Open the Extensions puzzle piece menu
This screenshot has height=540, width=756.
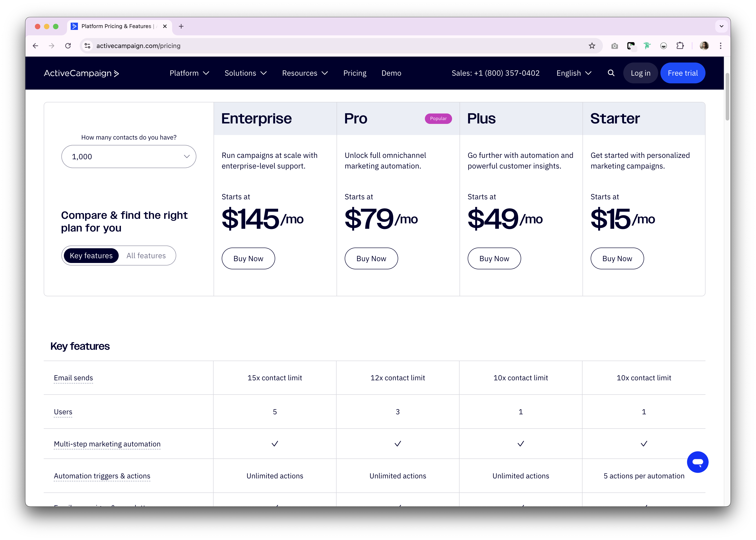click(x=680, y=46)
